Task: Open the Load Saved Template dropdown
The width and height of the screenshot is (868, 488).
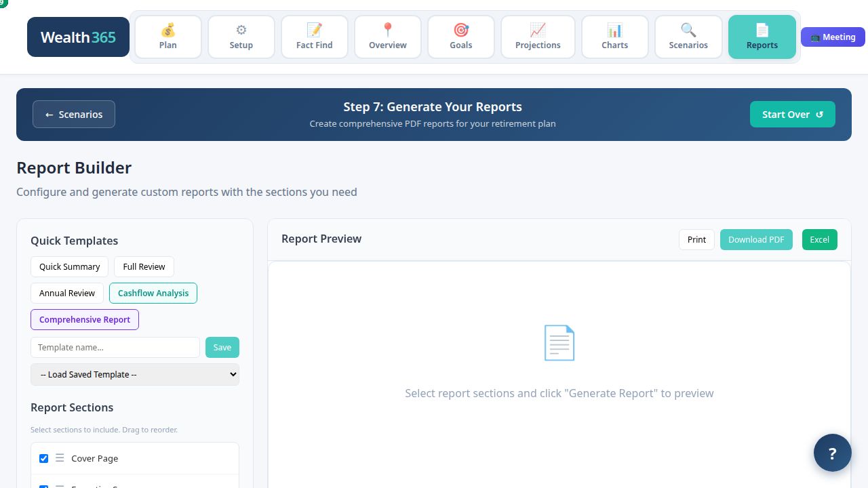Action: [x=134, y=374]
